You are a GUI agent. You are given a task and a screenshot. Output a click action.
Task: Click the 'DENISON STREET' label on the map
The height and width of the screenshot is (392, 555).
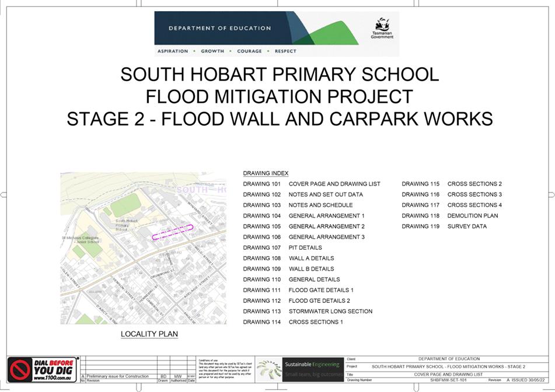pyautogui.click(x=124, y=288)
